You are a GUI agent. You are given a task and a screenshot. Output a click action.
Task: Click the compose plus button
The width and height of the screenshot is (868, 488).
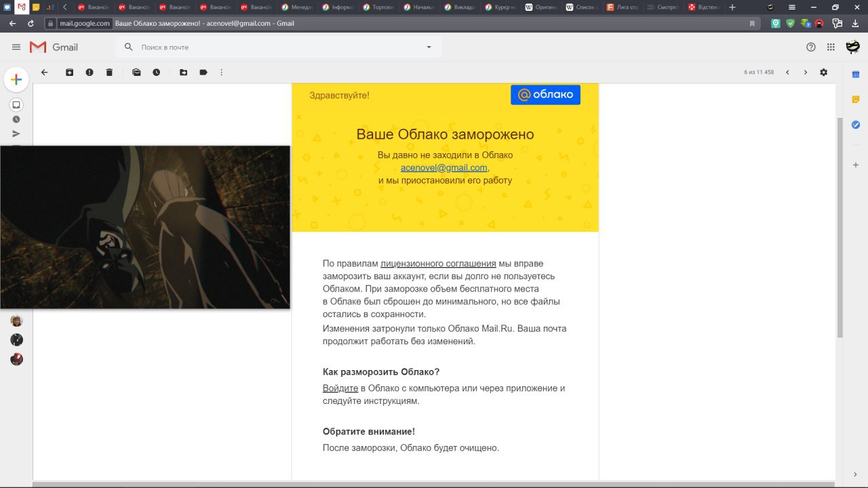(x=16, y=79)
